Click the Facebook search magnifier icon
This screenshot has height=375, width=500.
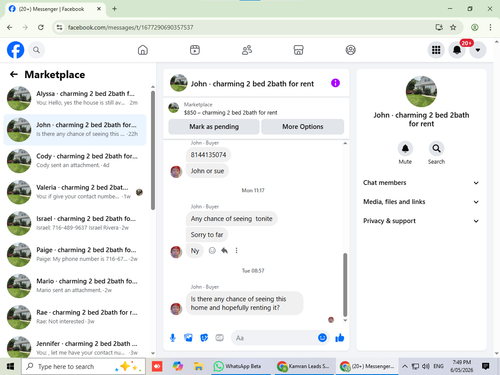pyautogui.click(x=36, y=50)
